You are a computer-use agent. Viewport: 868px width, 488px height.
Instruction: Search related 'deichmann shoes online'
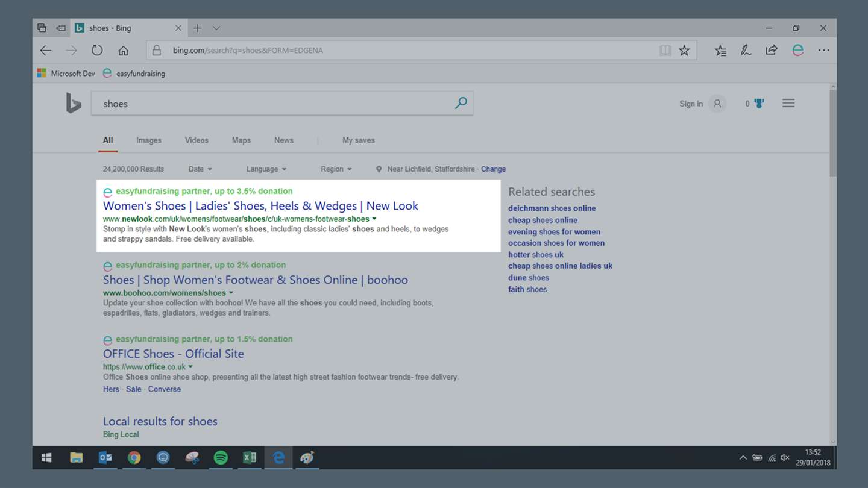(x=552, y=208)
